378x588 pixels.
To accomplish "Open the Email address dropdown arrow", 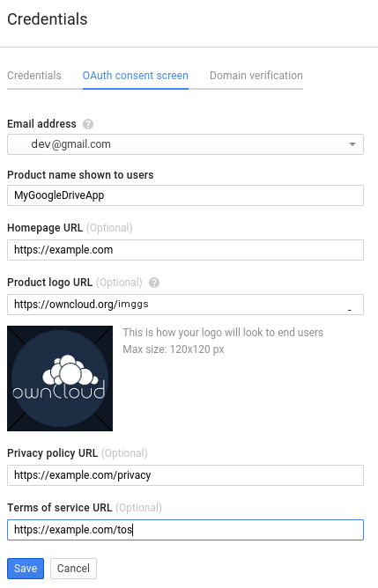I will click(x=352, y=144).
